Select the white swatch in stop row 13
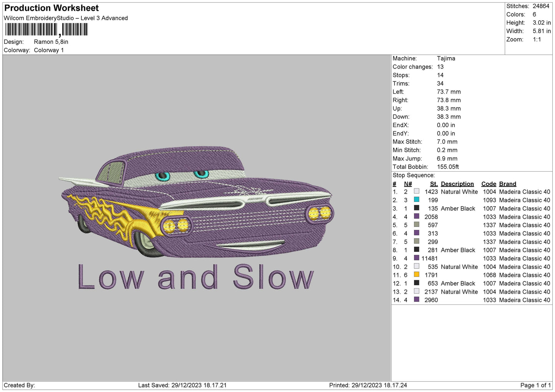 coord(416,291)
